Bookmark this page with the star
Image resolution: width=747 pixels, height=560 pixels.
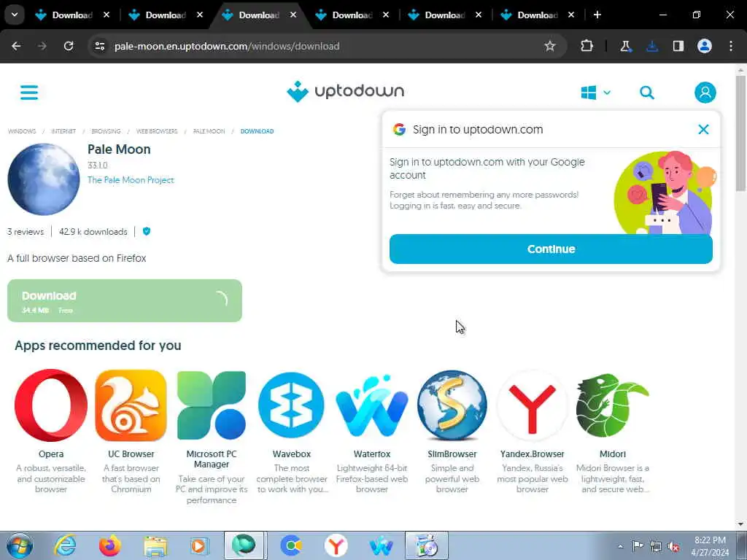click(550, 46)
